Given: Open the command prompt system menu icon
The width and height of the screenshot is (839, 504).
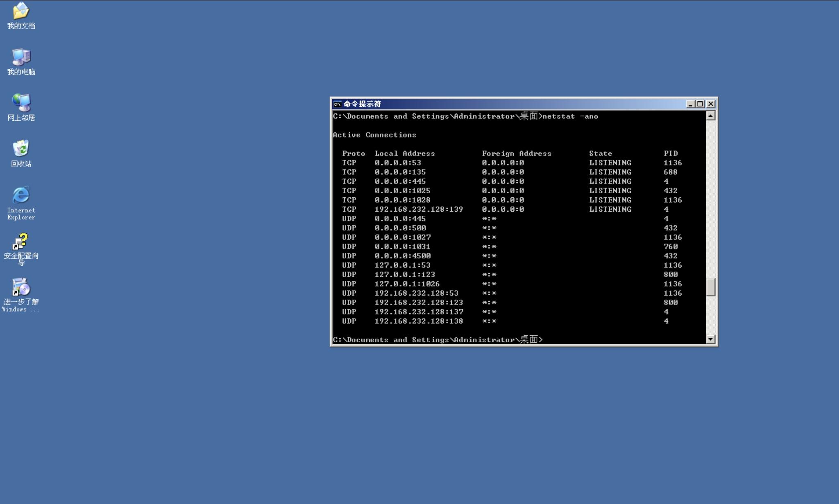Looking at the screenshot, I should [337, 104].
